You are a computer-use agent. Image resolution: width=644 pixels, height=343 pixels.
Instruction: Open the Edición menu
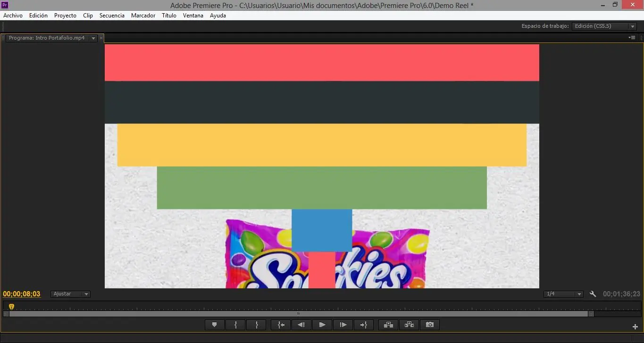(x=38, y=16)
